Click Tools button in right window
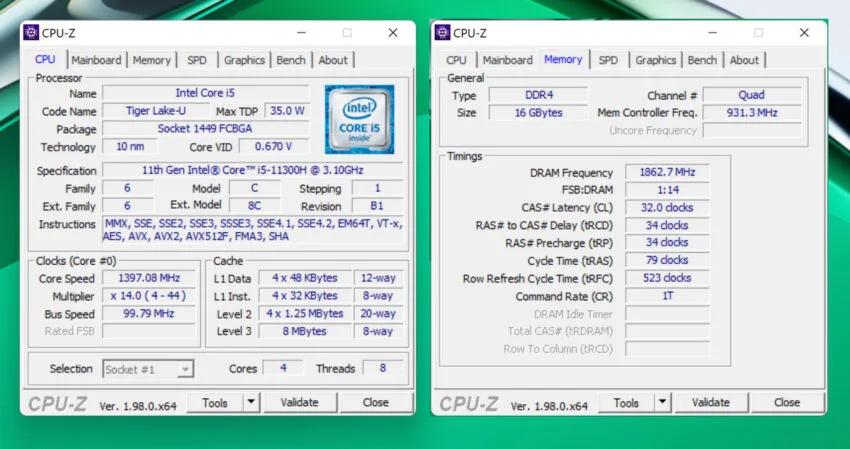 pos(627,402)
